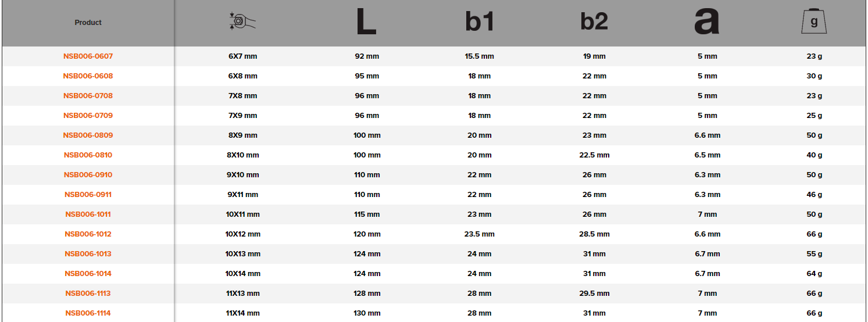Click the b1 dimension header icon

coord(479,22)
